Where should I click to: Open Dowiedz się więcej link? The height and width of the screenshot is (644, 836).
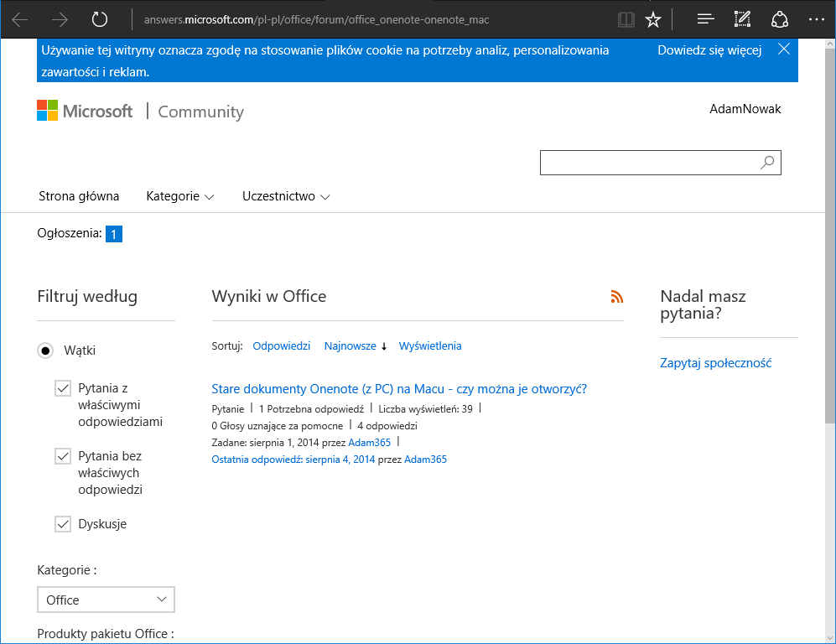point(709,50)
